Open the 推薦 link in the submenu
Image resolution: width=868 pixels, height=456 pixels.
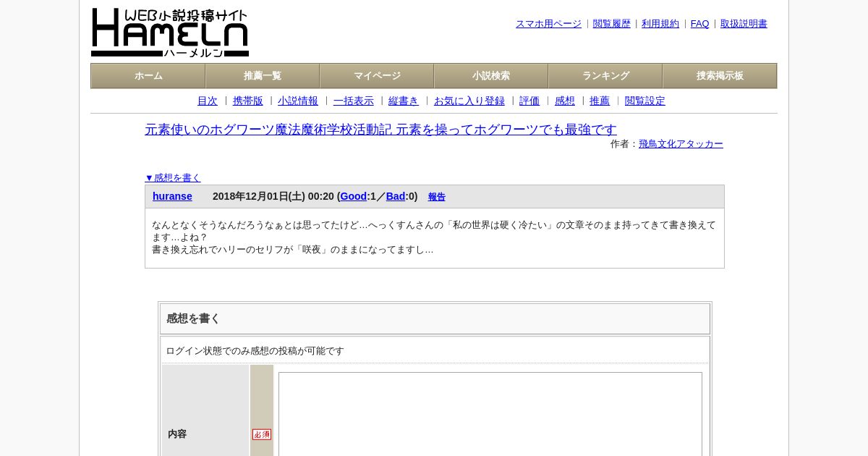600,101
